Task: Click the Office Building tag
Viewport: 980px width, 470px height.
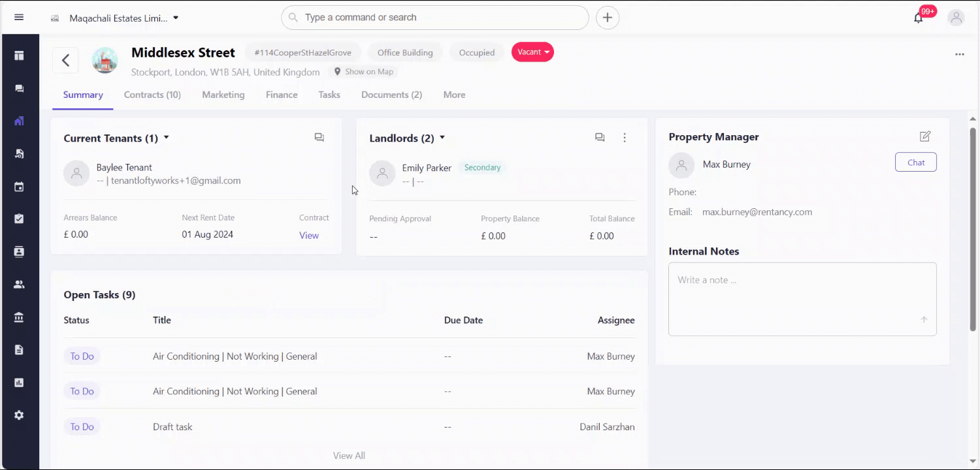Action: pyautogui.click(x=405, y=53)
